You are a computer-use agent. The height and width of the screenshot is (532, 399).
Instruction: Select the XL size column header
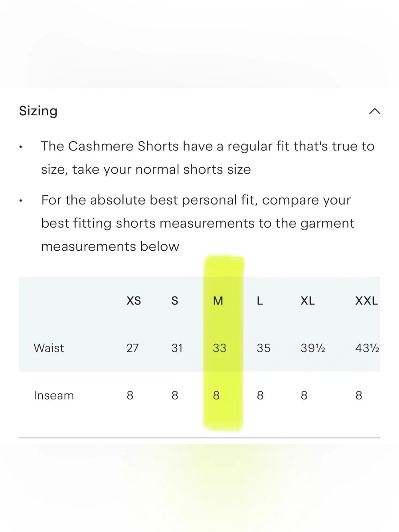click(308, 301)
